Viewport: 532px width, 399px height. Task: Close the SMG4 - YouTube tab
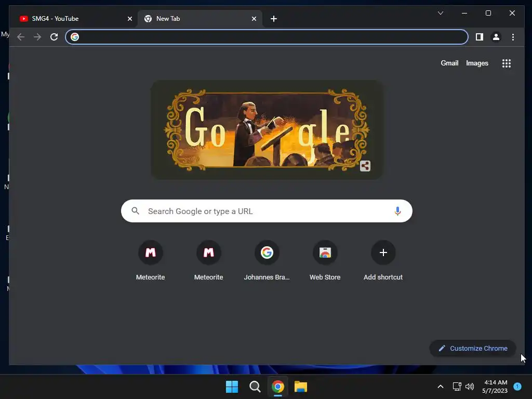(x=129, y=19)
